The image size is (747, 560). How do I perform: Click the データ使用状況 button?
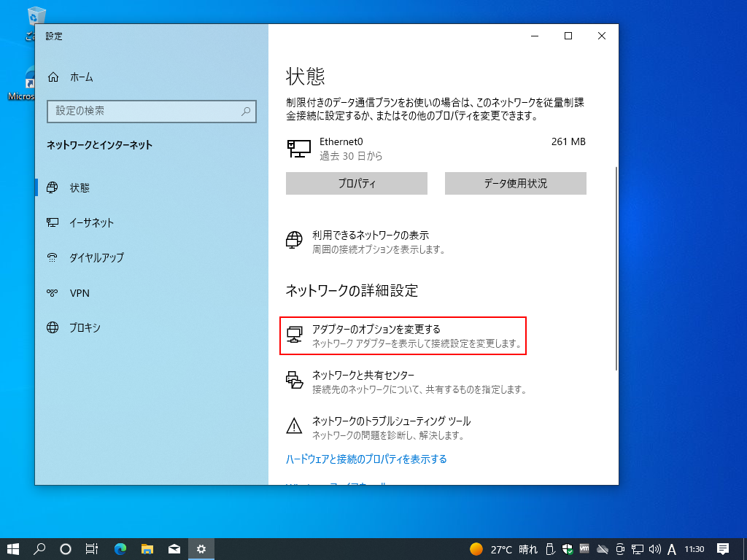(x=516, y=183)
